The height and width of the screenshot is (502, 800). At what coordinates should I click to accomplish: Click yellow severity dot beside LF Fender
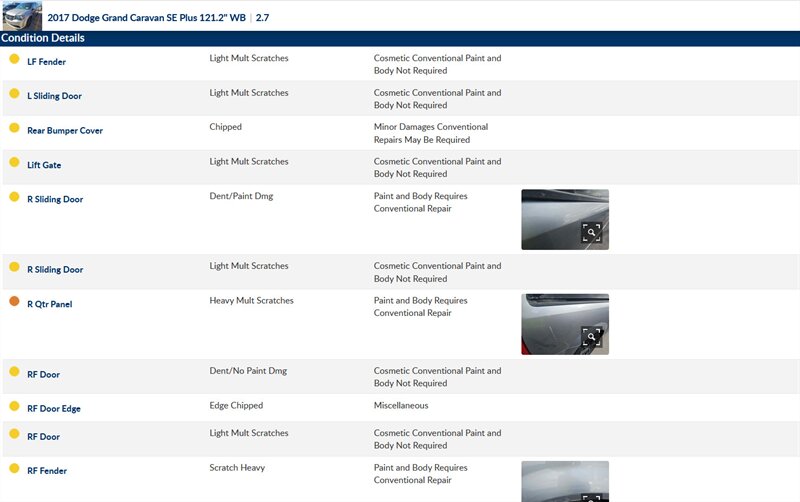click(14, 59)
